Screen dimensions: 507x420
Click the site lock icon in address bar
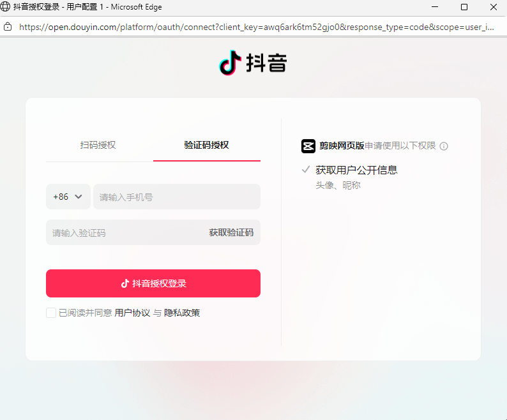point(8,27)
